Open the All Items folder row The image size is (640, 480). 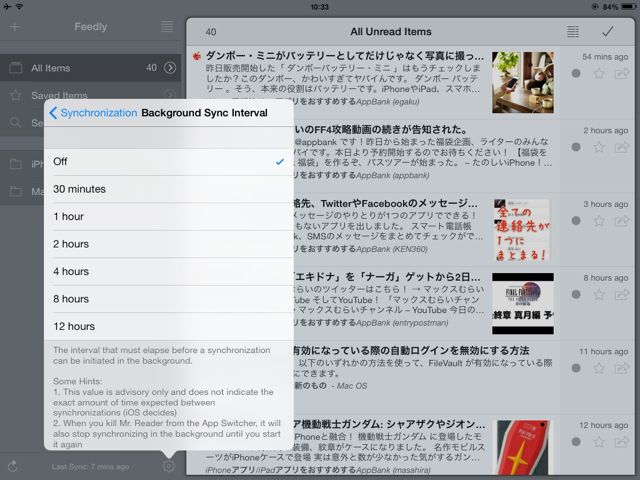(x=91, y=68)
